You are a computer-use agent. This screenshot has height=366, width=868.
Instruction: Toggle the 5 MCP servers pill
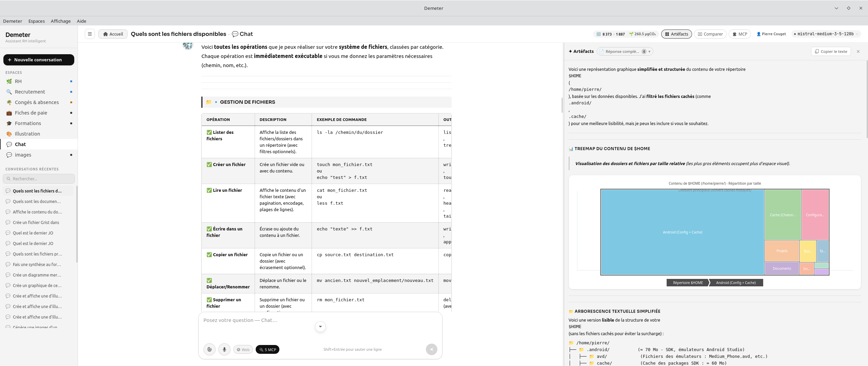click(x=268, y=349)
